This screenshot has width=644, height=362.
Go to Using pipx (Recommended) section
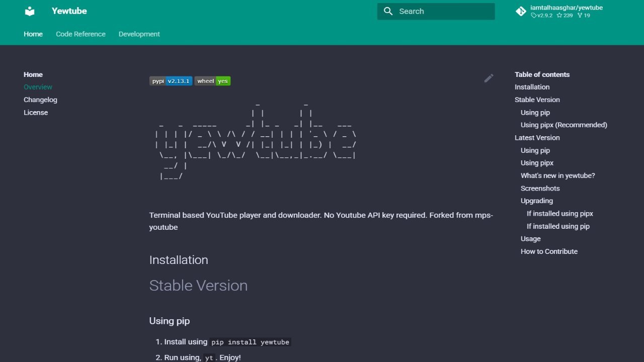[x=564, y=125]
